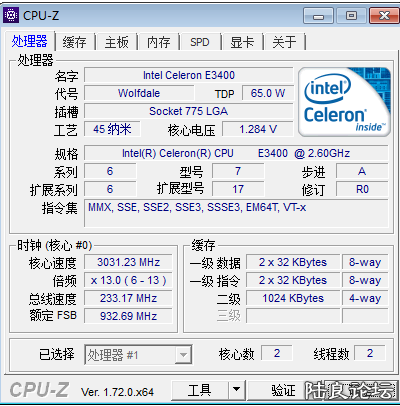Image resolution: width=400 pixels, height=406 pixels.
Task: Click the 扩展型号 value 17
Action: (x=238, y=189)
